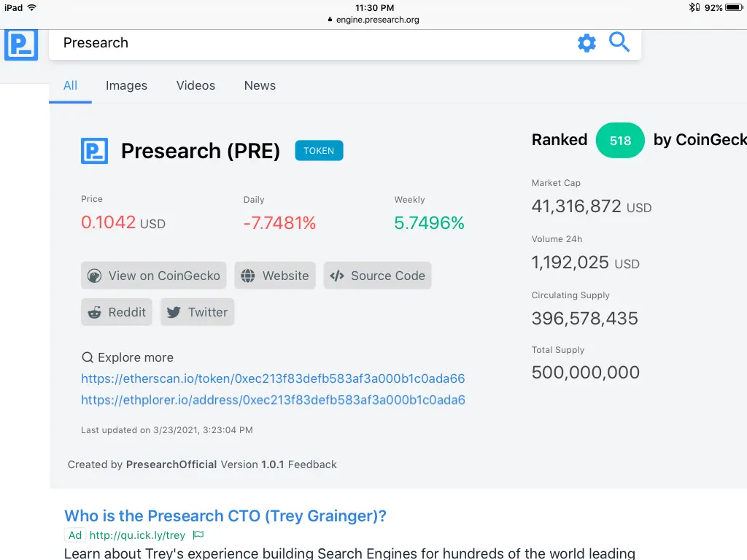Click the weekly change 5.7496% value

pyautogui.click(x=429, y=223)
